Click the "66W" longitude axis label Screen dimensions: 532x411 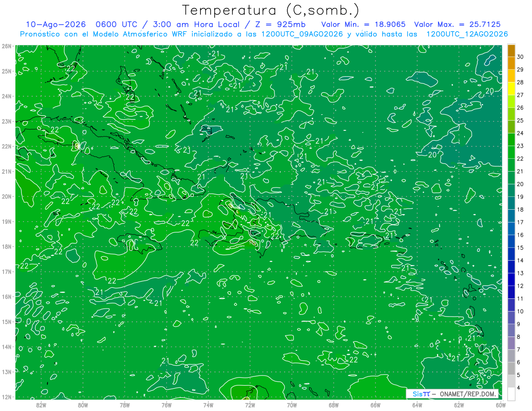click(x=375, y=404)
